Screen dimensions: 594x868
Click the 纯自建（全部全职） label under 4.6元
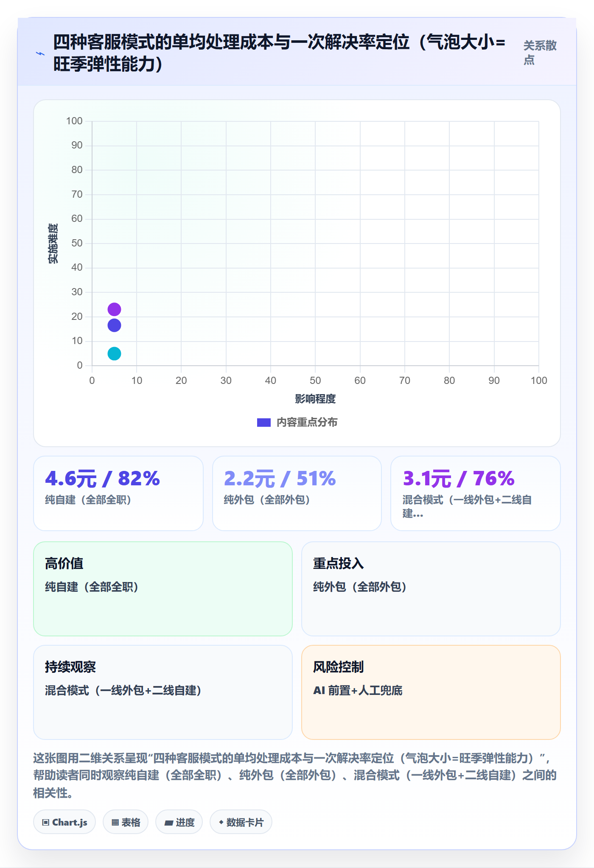pyautogui.click(x=88, y=500)
